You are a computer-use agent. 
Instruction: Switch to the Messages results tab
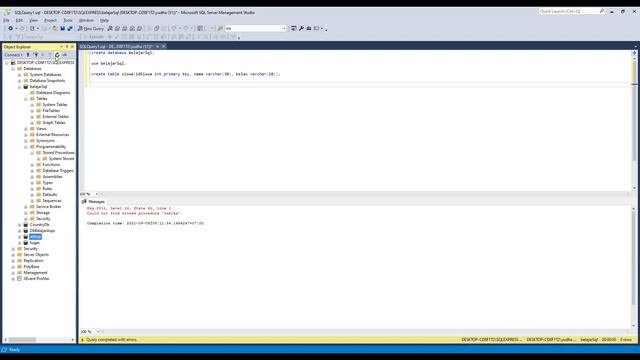coord(93,202)
